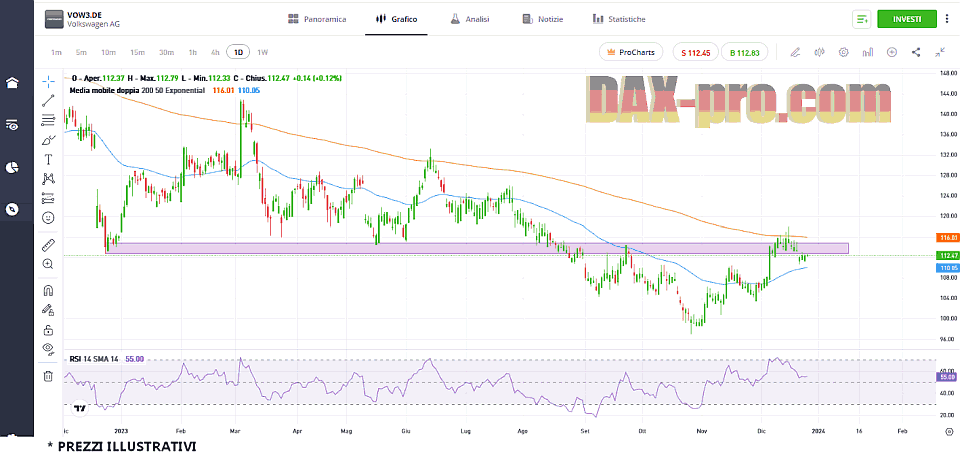
Task: Open the home icon in the dark sidebar
Action: pos(12,83)
